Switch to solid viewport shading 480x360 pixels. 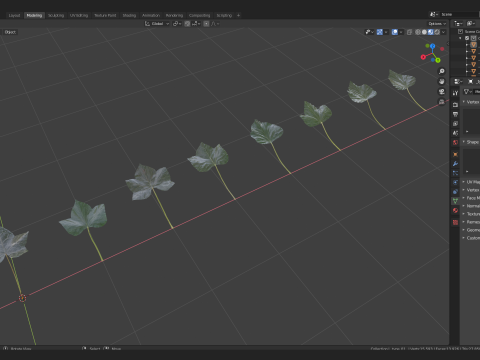click(424, 32)
